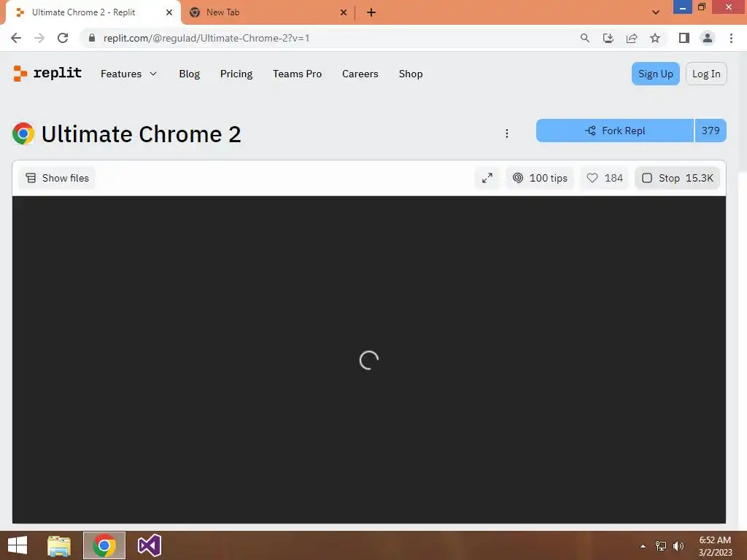Click the zoom magnifier icon in address bar

click(x=585, y=38)
